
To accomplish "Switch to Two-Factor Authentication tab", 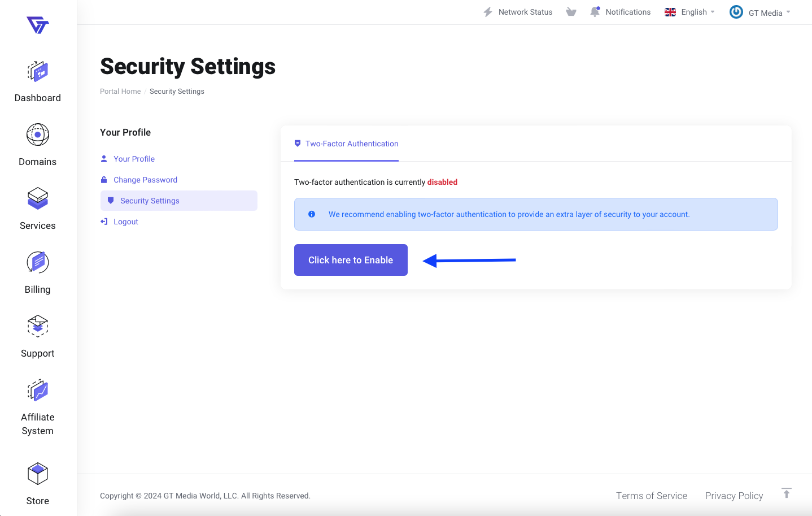I will (x=346, y=144).
